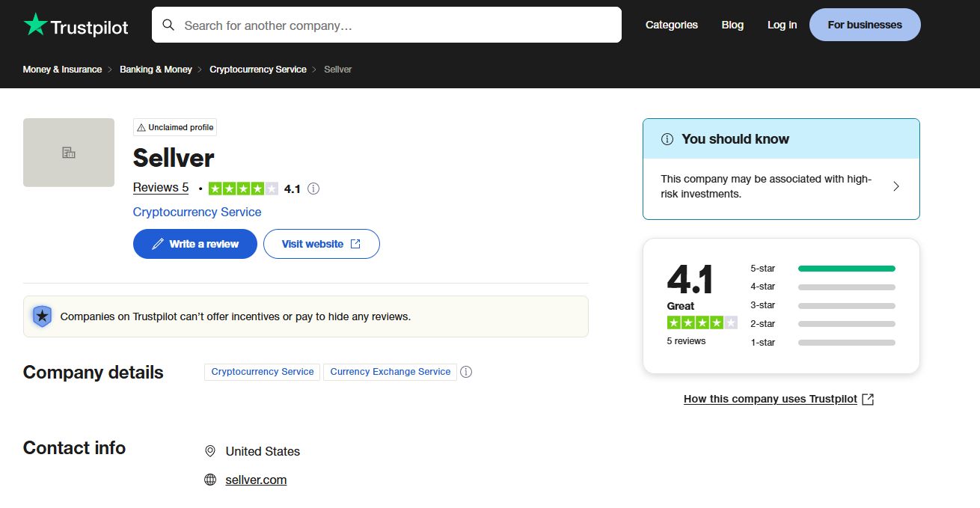Open the sellver.com website link

256,480
